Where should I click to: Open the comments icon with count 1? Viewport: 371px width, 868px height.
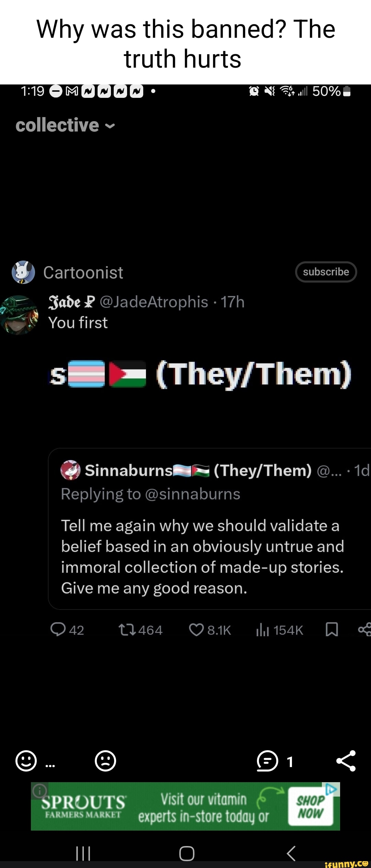[267, 761]
